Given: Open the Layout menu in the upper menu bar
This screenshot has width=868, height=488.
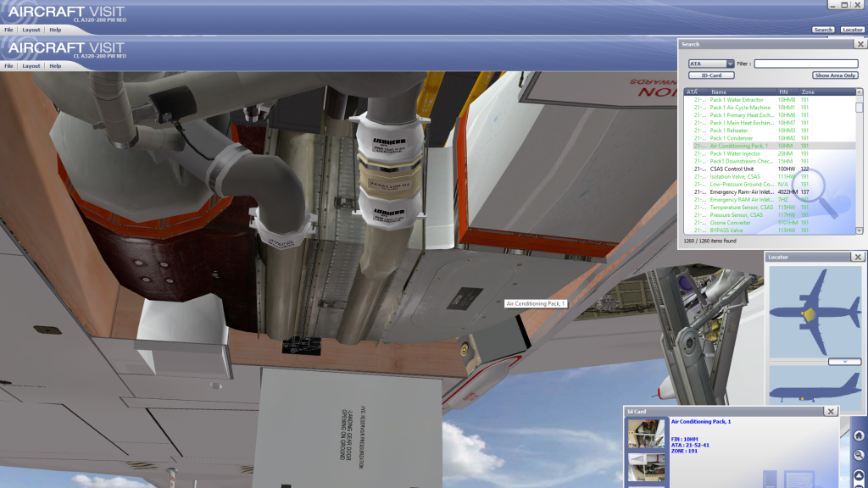Looking at the screenshot, I should coord(31,30).
